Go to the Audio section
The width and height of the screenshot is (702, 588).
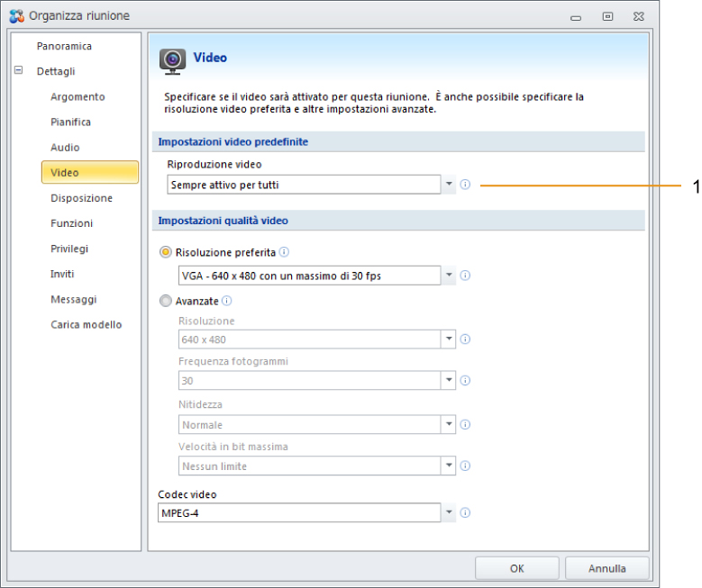pos(65,147)
